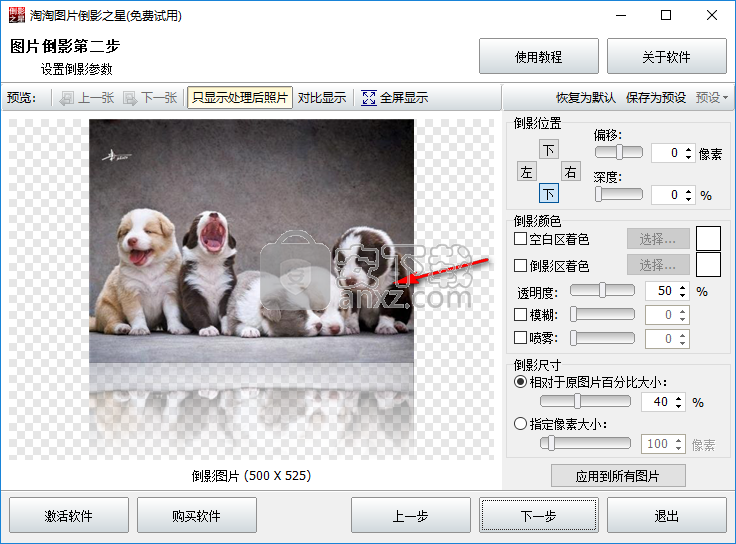This screenshot has width=736, height=544.
Task: Select left reflection position 左
Action: (x=526, y=172)
